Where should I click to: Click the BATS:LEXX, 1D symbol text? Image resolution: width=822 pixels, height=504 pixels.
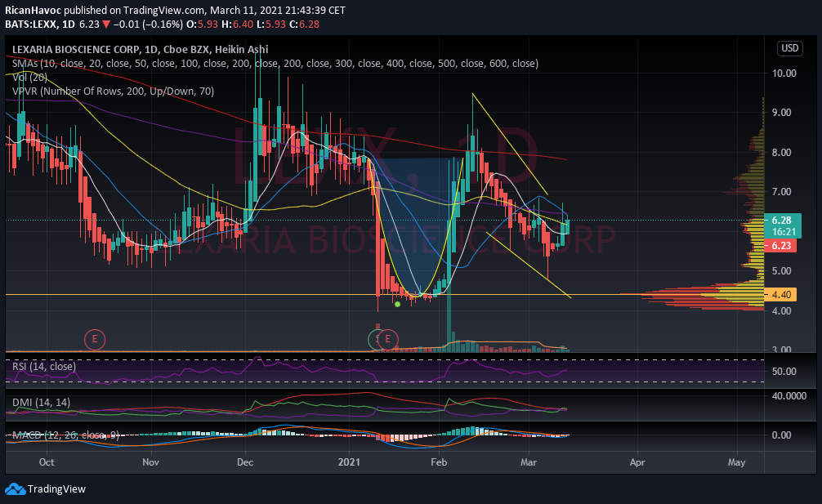(x=40, y=25)
